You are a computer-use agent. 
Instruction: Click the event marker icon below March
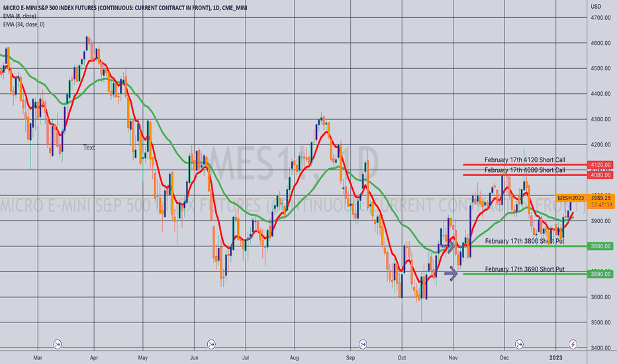58,344
